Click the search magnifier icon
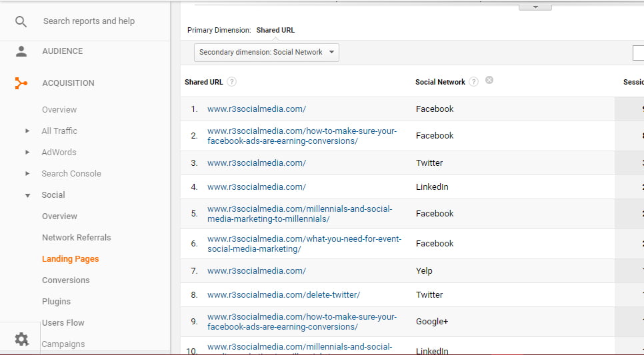 (x=21, y=21)
